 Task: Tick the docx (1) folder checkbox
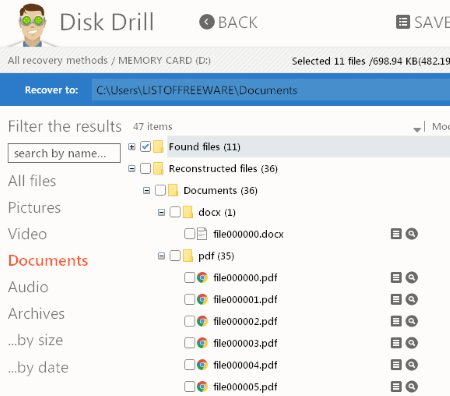[175, 212]
